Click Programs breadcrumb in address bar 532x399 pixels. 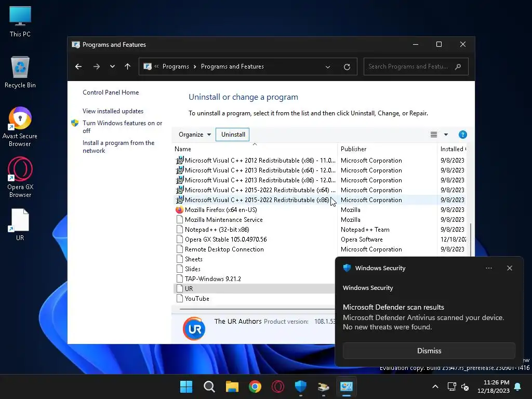click(176, 66)
